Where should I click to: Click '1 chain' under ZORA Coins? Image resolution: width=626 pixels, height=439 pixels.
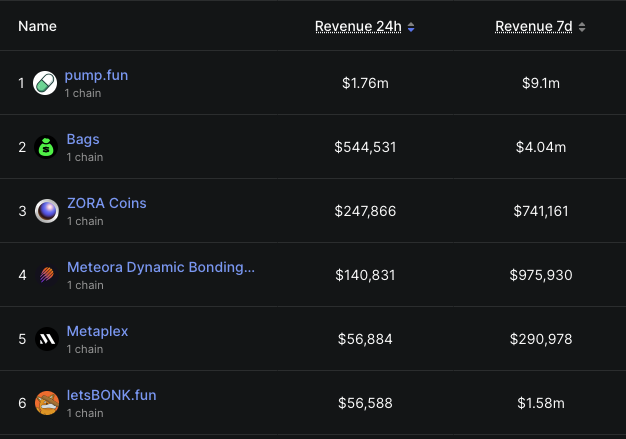85,221
